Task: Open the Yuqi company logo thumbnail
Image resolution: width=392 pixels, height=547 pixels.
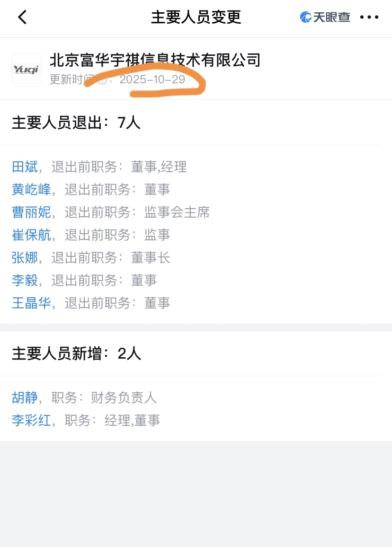Action: [x=27, y=69]
